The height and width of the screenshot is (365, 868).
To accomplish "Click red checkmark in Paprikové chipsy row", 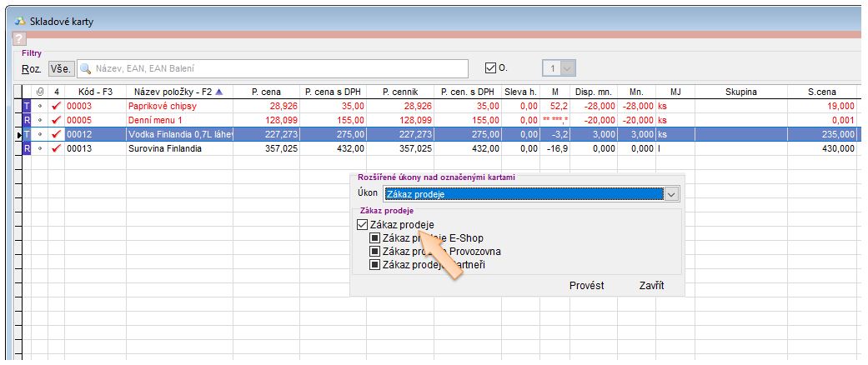I will click(x=57, y=107).
